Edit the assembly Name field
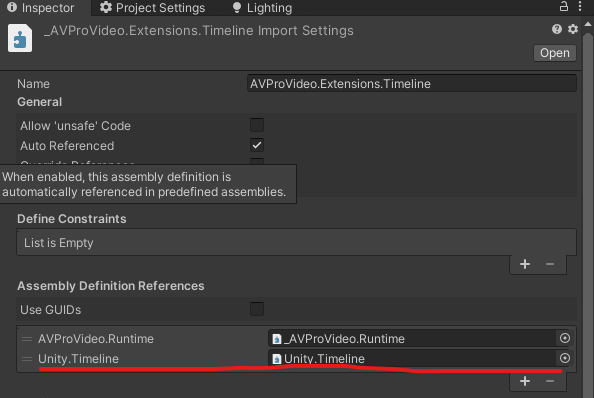 point(412,84)
